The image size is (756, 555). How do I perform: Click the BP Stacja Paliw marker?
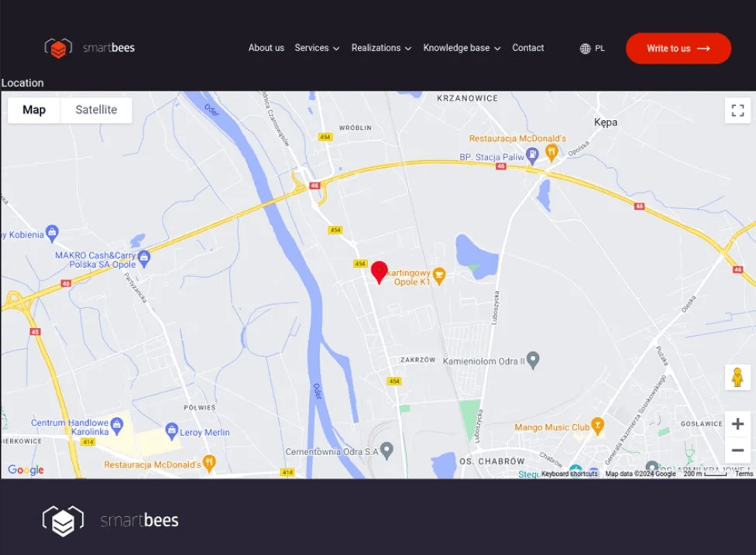click(532, 157)
